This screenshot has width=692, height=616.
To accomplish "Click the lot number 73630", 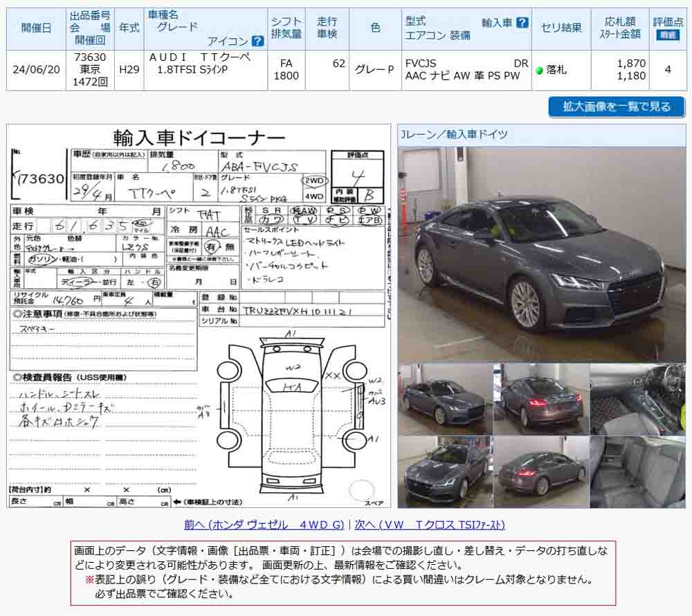I will click(x=90, y=57).
